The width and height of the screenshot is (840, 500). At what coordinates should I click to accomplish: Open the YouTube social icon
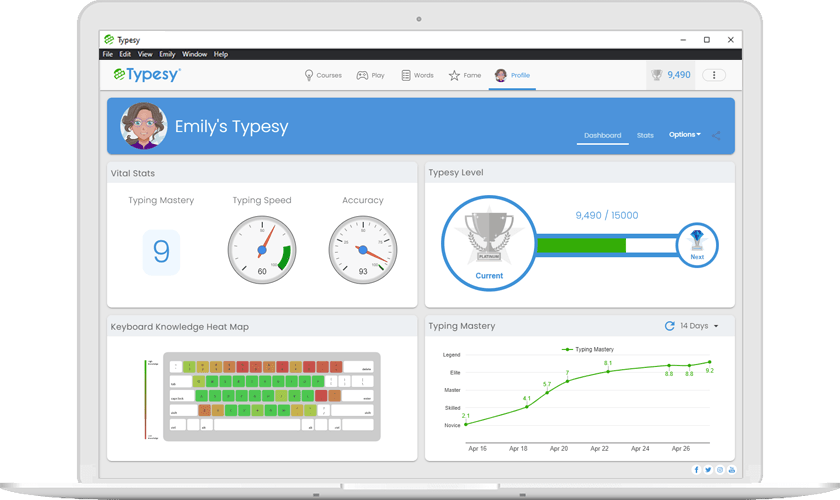(731, 470)
